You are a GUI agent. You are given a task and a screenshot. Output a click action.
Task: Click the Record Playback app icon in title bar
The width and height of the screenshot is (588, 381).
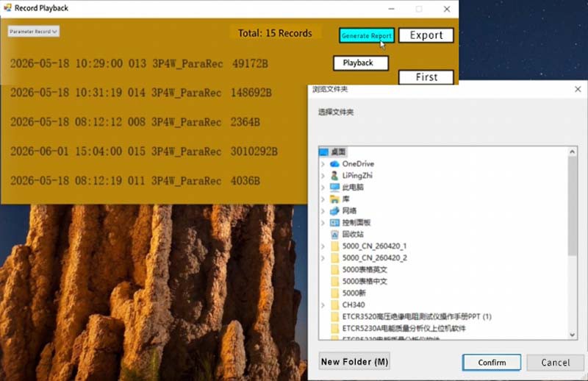click(7, 7)
